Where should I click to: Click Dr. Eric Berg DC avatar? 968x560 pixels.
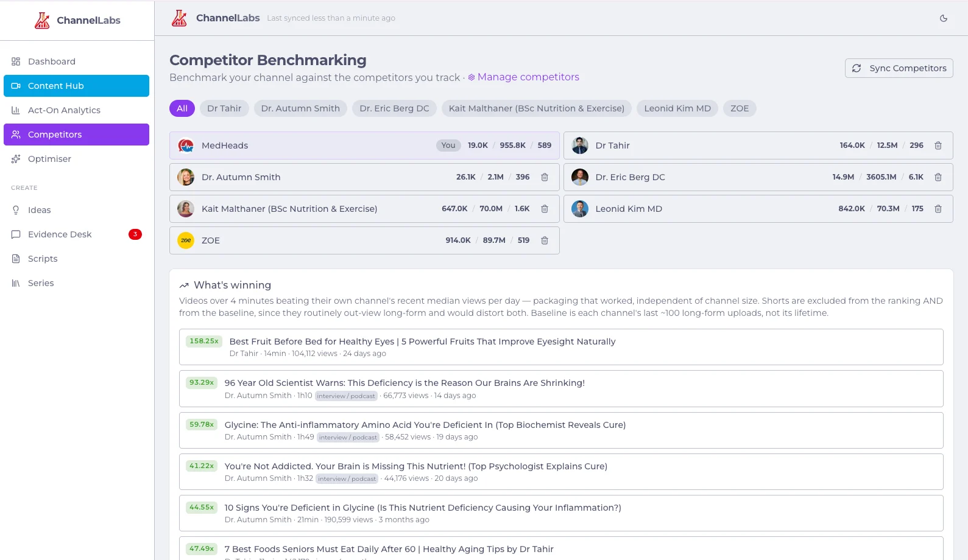pyautogui.click(x=580, y=177)
